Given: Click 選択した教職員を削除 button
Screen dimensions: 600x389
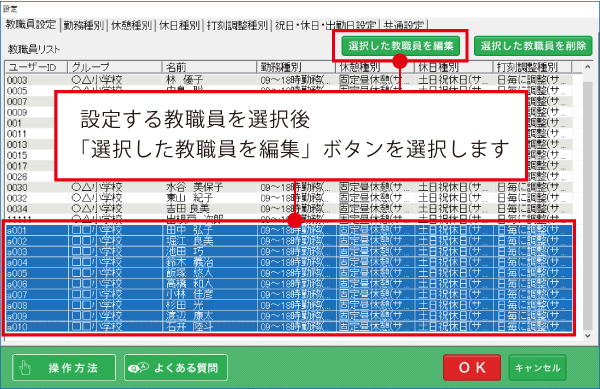Looking at the screenshot, I should coord(533,46).
